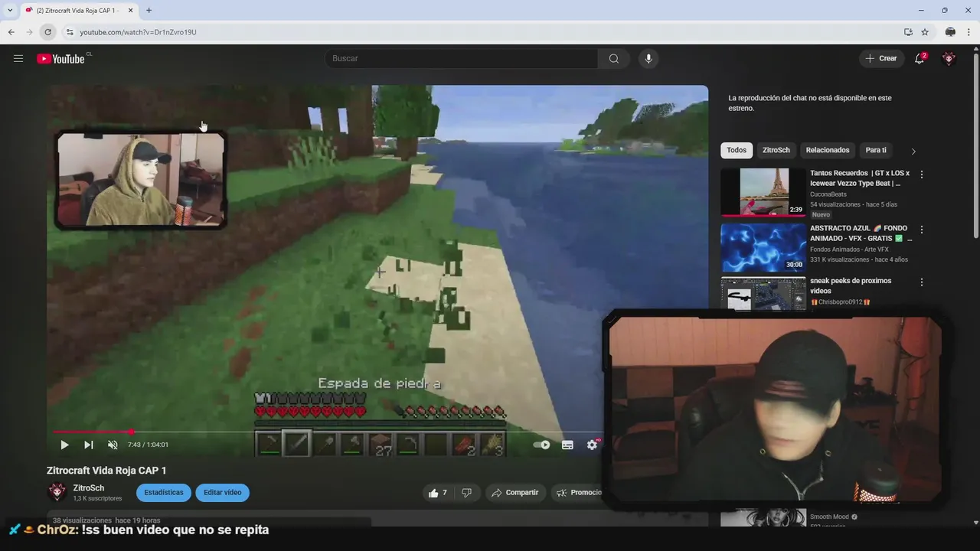
Task: Open options menu for ABSTRACTO AZUL video
Action: 922,230
